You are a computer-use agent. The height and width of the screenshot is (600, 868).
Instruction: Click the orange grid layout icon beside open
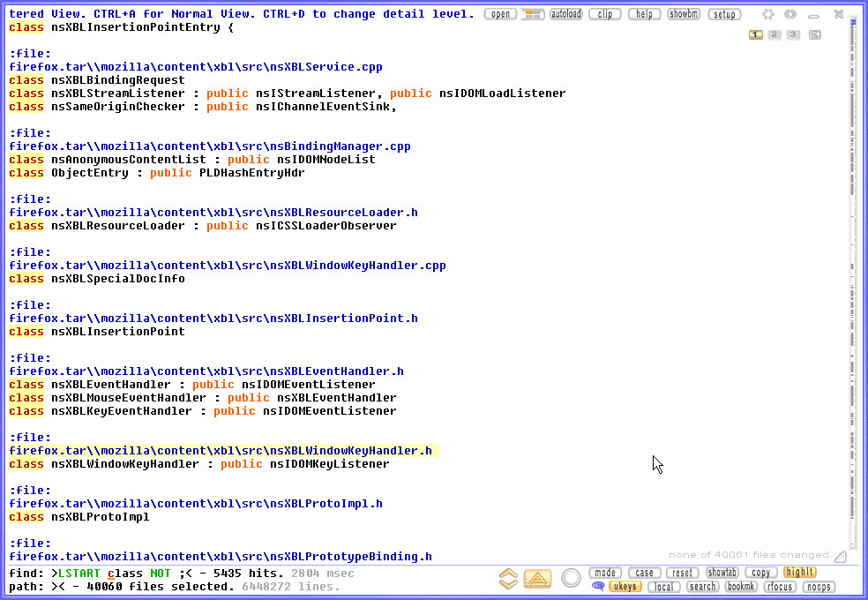coord(532,14)
